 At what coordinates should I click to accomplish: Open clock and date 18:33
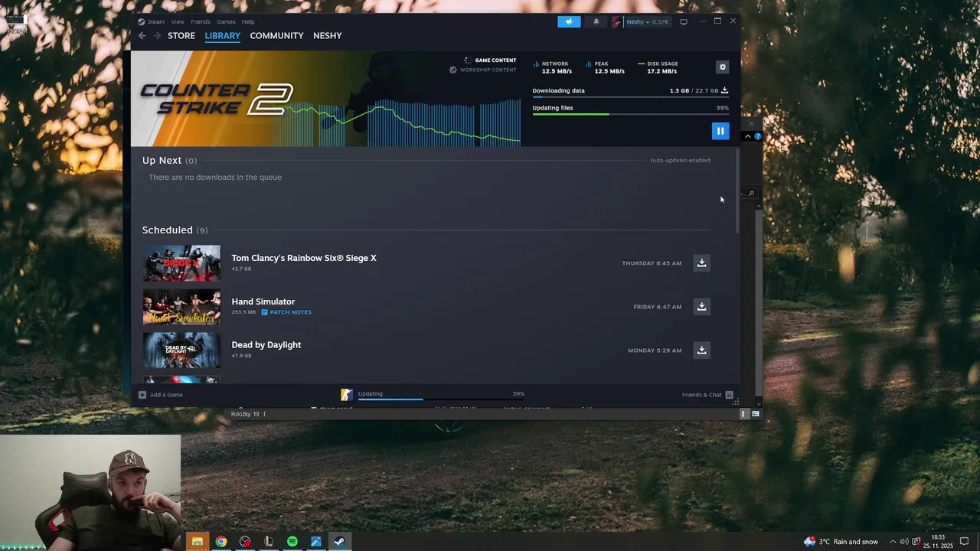tap(938, 542)
